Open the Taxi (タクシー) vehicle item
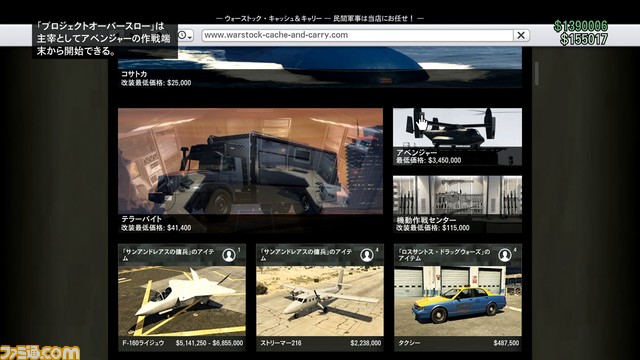 (458, 298)
